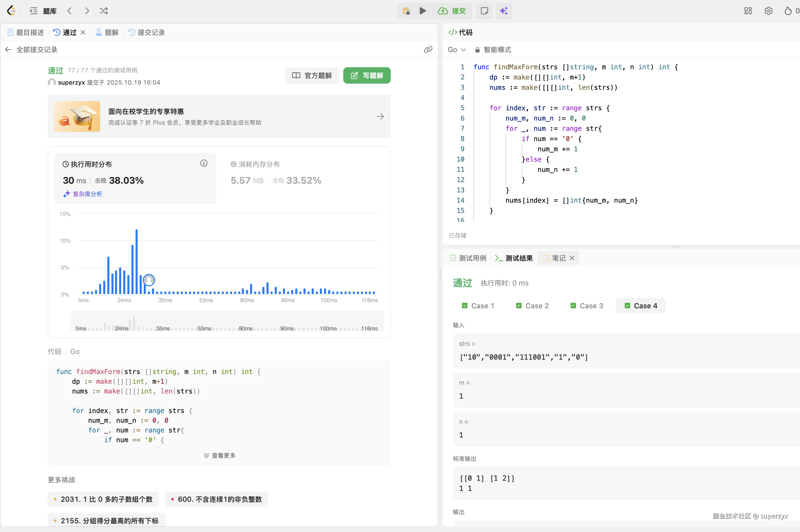Open challenge 600. 不含连续1的非负整数
This screenshot has height=532, width=800.
pos(217,499)
